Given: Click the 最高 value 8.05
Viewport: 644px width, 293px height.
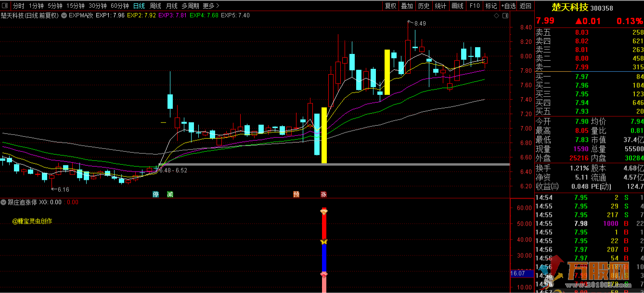Looking at the screenshot, I should click(581, 131).
